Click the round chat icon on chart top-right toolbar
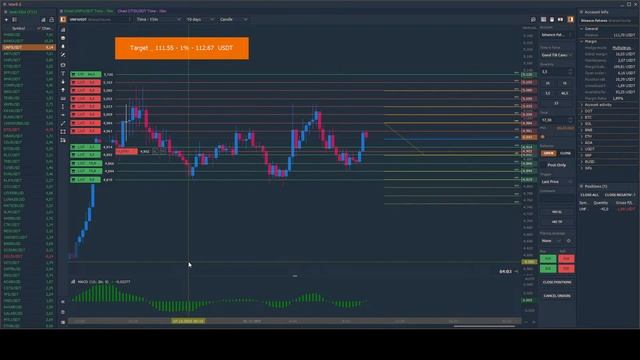 coord(533,19)
